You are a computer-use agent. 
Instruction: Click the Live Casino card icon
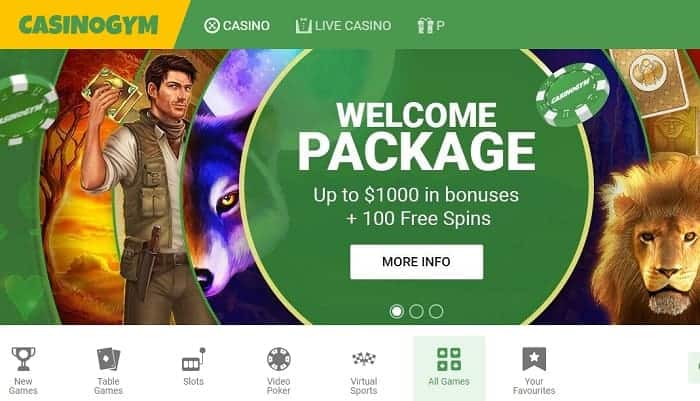(x=303, y=25)
